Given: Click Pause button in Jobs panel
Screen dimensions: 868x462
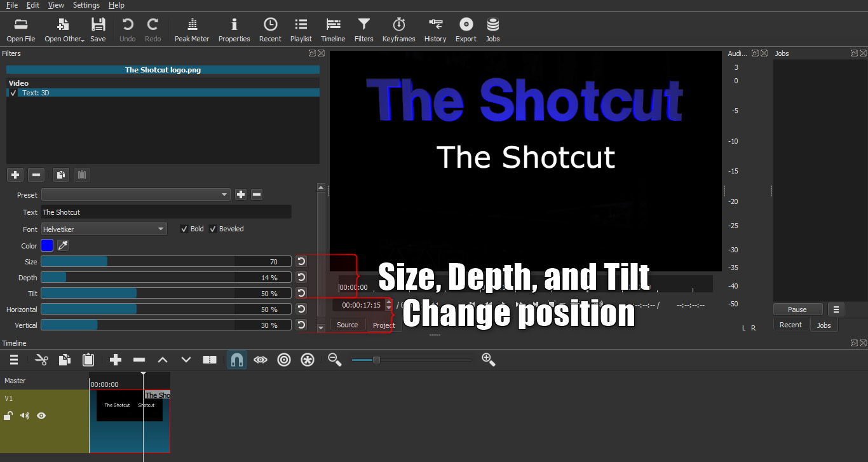Looking at the screenshot, I should pos(797,309).
